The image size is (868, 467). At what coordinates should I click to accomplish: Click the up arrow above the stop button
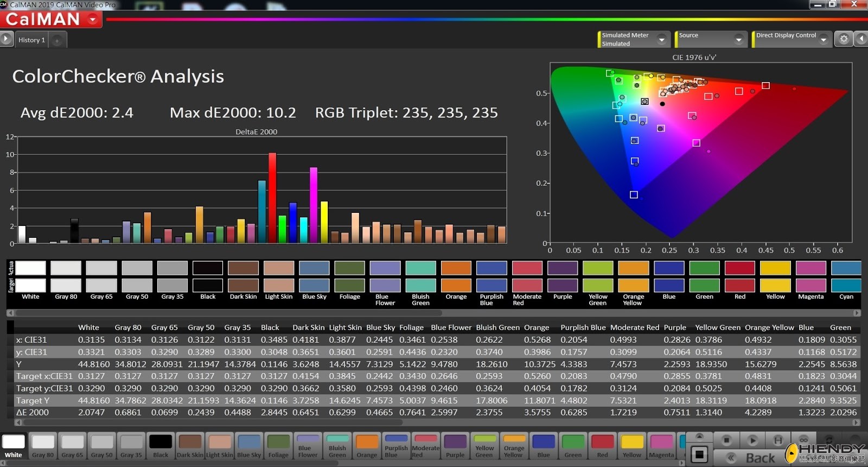click(x=699, y=437)
